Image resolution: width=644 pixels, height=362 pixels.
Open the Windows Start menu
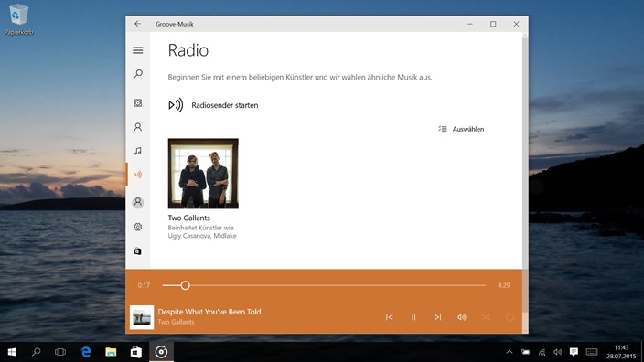tap(12, 352)
